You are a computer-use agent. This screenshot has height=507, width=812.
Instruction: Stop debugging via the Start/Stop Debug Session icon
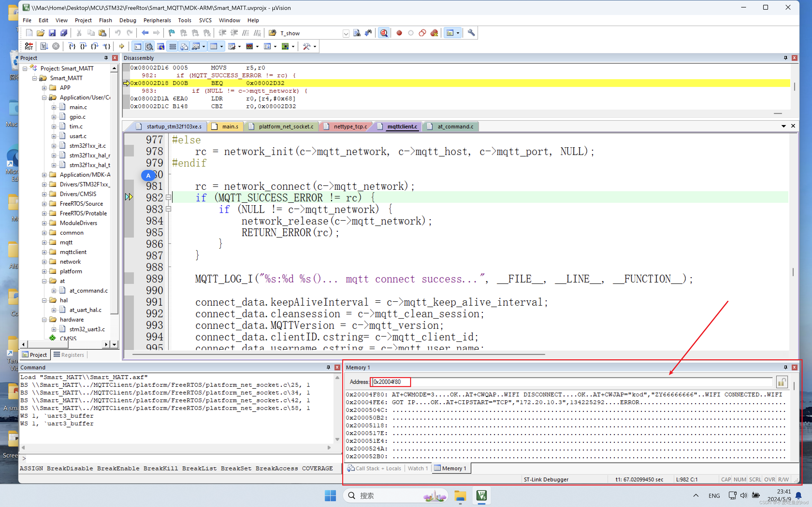tap(384, 33)
